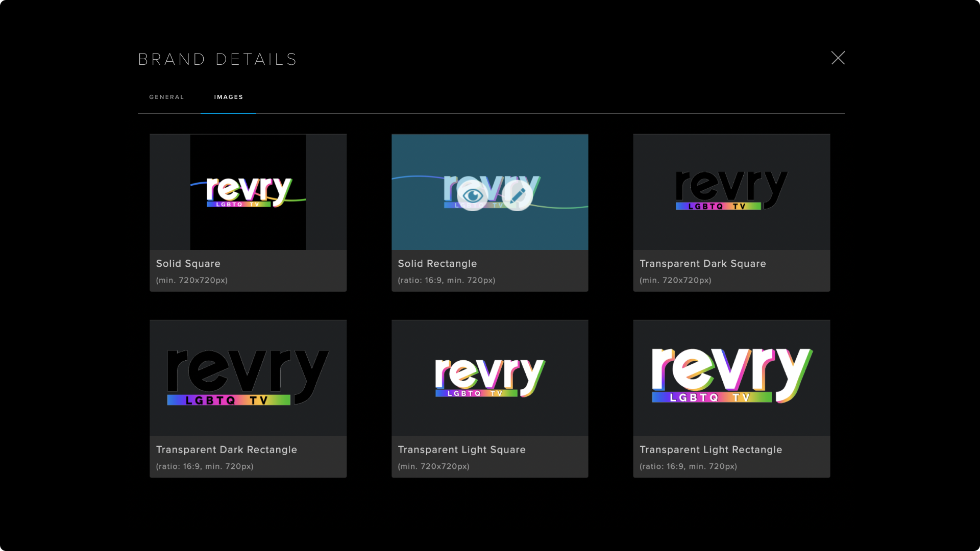The height and width of the screenshot is (551, 980).
Task: Switch to the General tab
Action: point(166,97)
